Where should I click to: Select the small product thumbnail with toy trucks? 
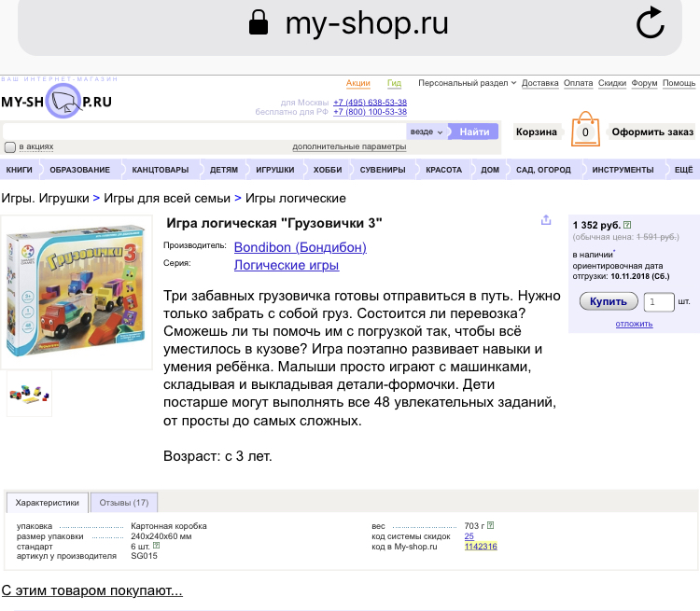pos(30,394)
